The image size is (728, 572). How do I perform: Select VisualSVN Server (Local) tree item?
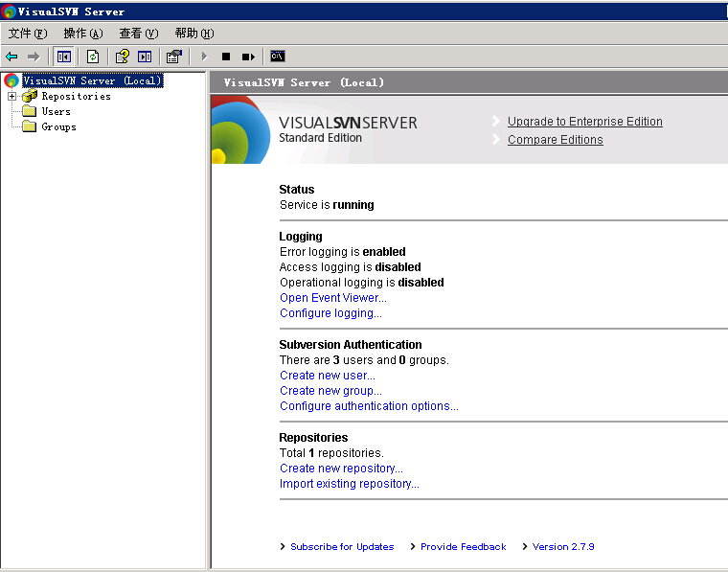pyautogui.click(x=92, y=80)
